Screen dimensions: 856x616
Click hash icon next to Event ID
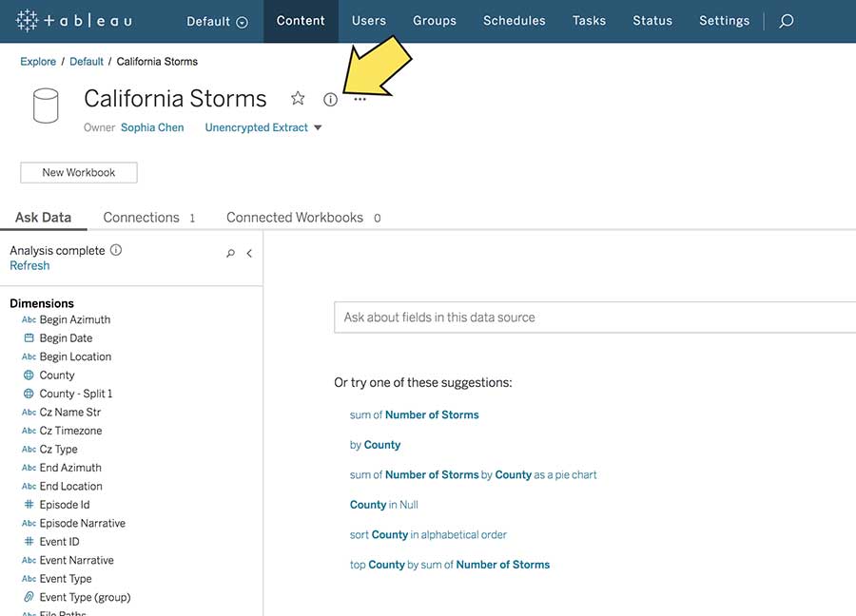click(29, 542)
